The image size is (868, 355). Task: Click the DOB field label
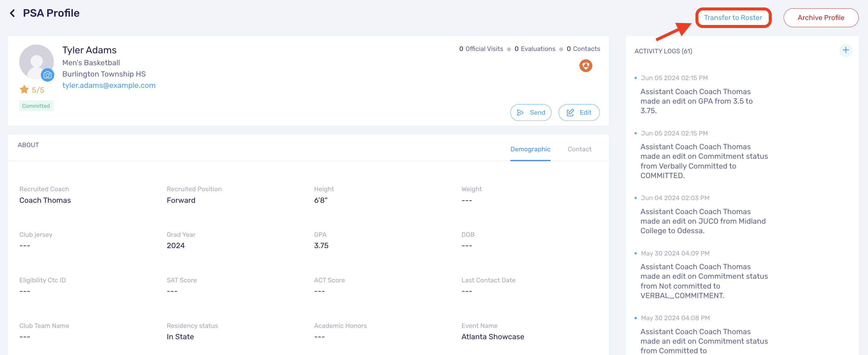[468, 235]
